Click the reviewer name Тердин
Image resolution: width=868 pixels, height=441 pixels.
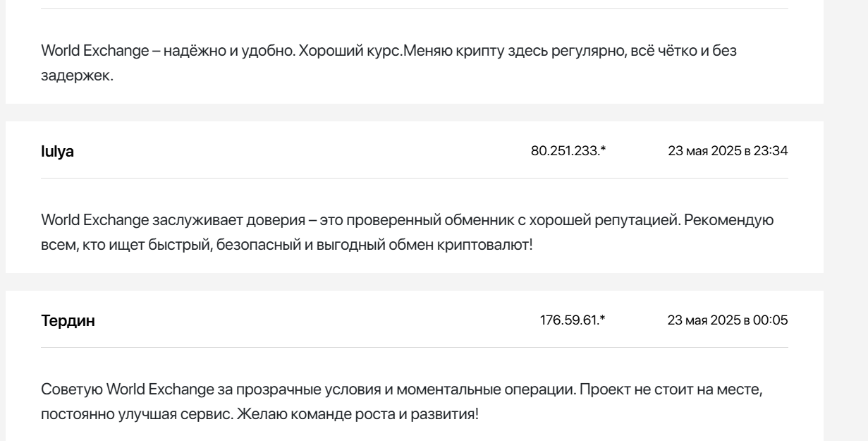pyautogui.click(x=68, y=321)
